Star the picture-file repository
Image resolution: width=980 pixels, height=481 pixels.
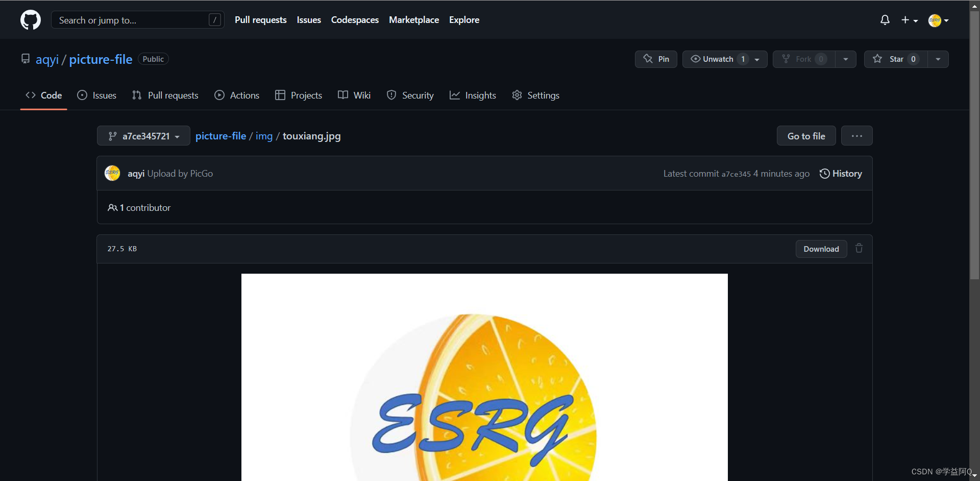pos(896,59)
